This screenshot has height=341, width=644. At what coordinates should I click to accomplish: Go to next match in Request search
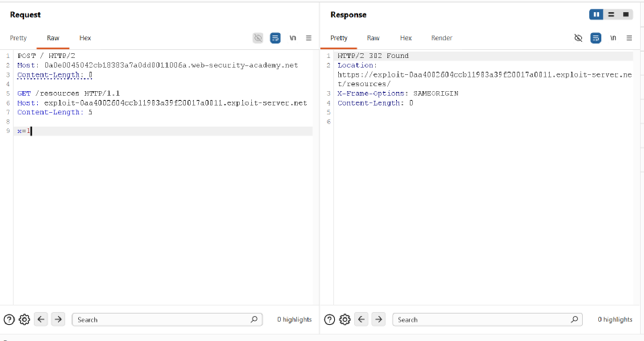58,319
